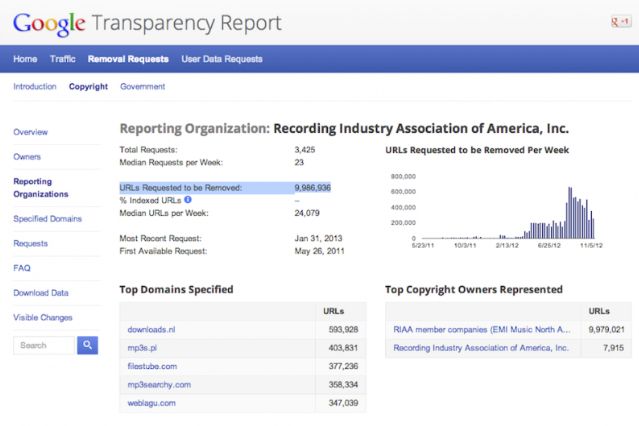The width and height of the screenshot is (639, 426).
Task: Click the URLs header in Top Domains table
Action: (333, 311)
